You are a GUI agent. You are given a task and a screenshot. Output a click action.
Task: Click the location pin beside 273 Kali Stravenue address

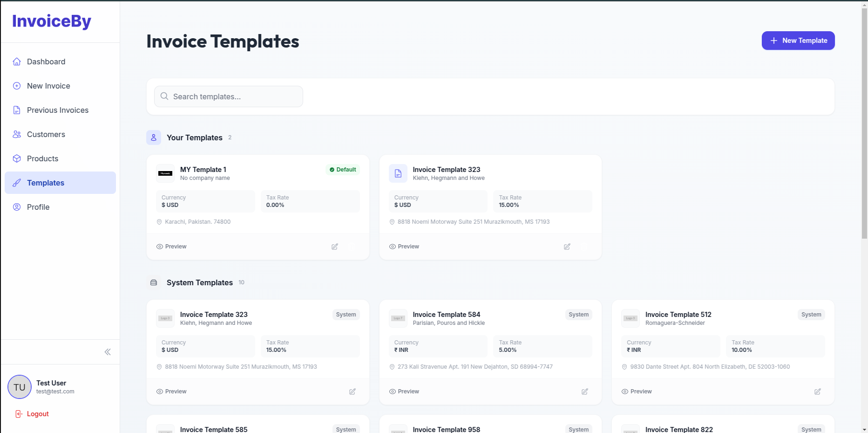(392, 367)
